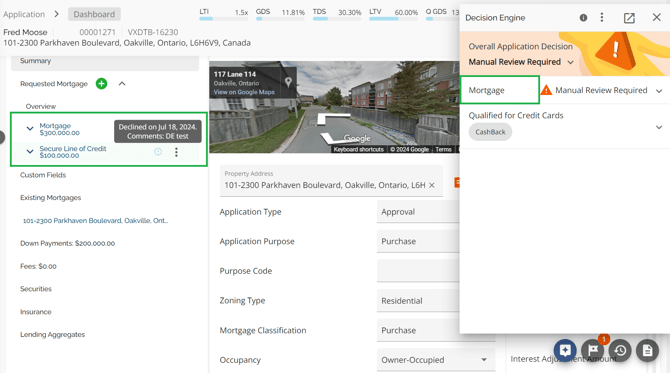
Task: Open the Dashboard breadcrumb tab
Action: (x=94, y=14)
